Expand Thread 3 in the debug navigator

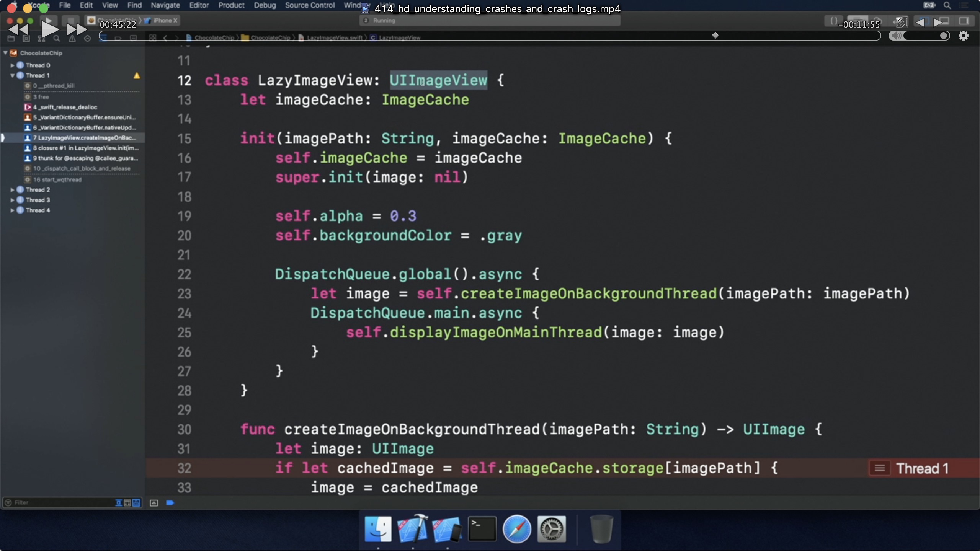point(12,200)
